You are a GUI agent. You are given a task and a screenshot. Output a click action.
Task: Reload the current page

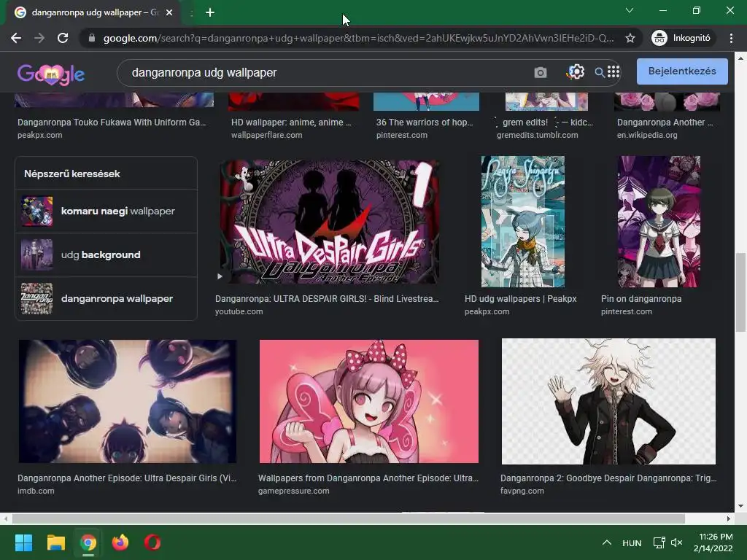tap(63, 38)
